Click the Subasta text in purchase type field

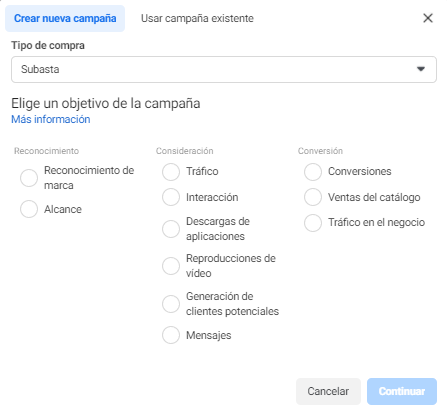[40, 69]
